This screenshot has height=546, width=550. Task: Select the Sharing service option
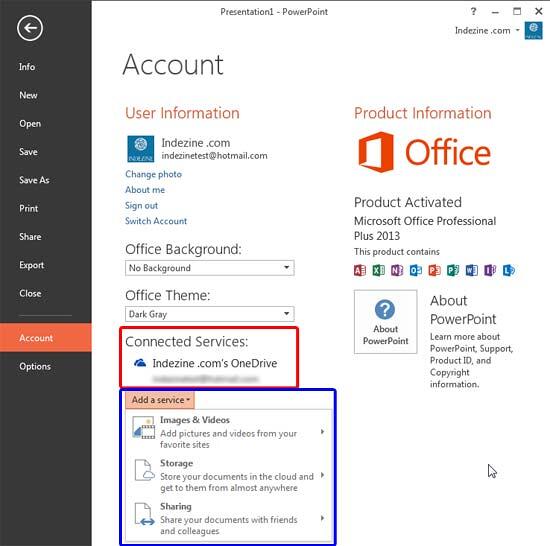click(x=228, y=519)
